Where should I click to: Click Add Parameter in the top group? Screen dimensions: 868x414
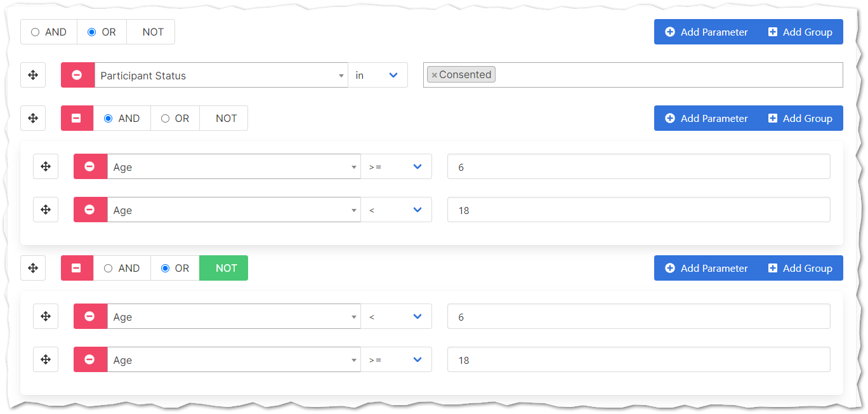coord(706,32)
